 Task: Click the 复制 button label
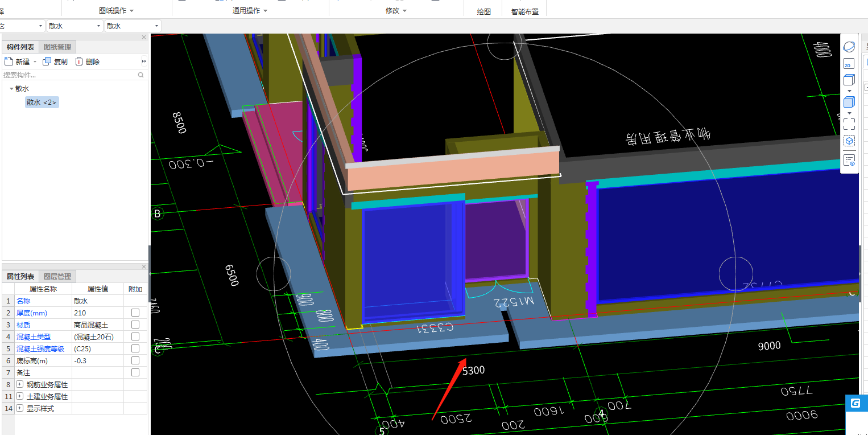tap(61, 61)
